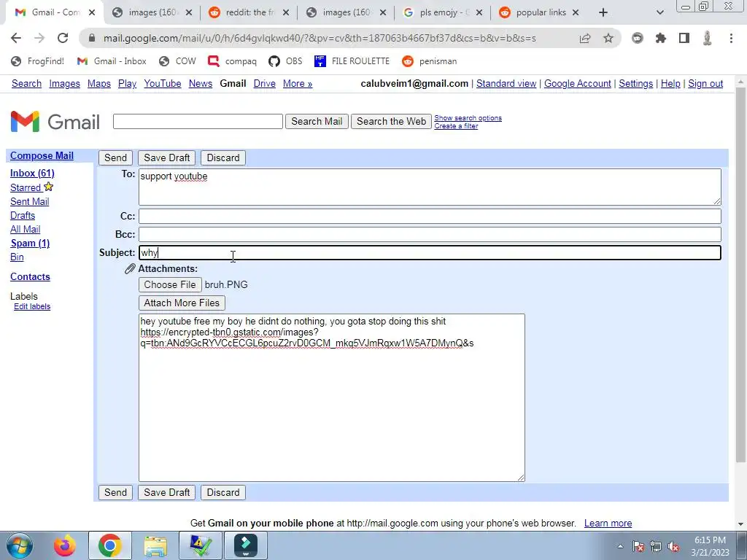The width and height of the screenshot is (747, 560).
Task: Click the top Send button
Action: coord(116,157)
